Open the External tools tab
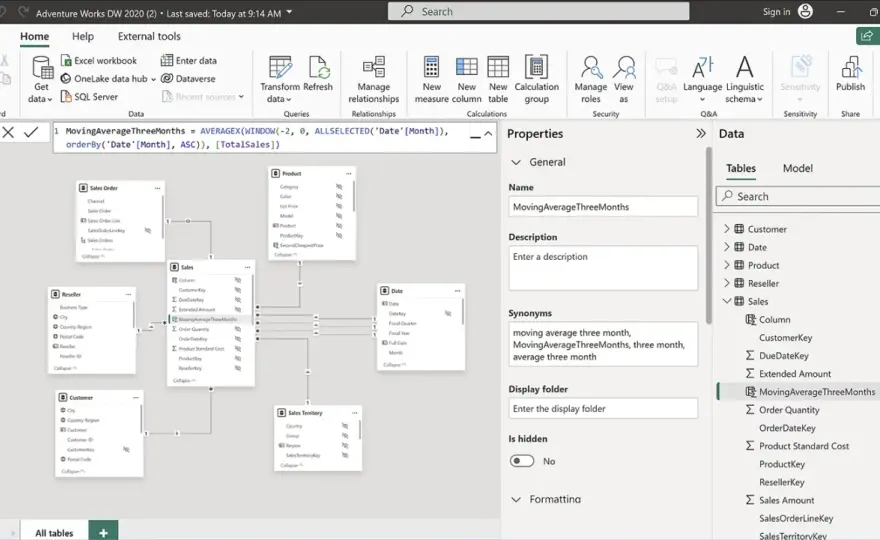880x540 pixels. click(x=149, y=36)
